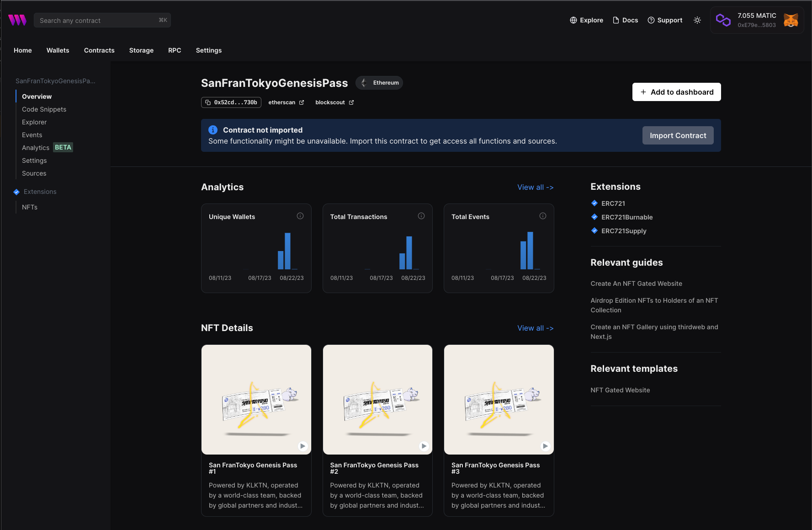Copy the 0x52cd...730b contract address

tap(231, 102)
